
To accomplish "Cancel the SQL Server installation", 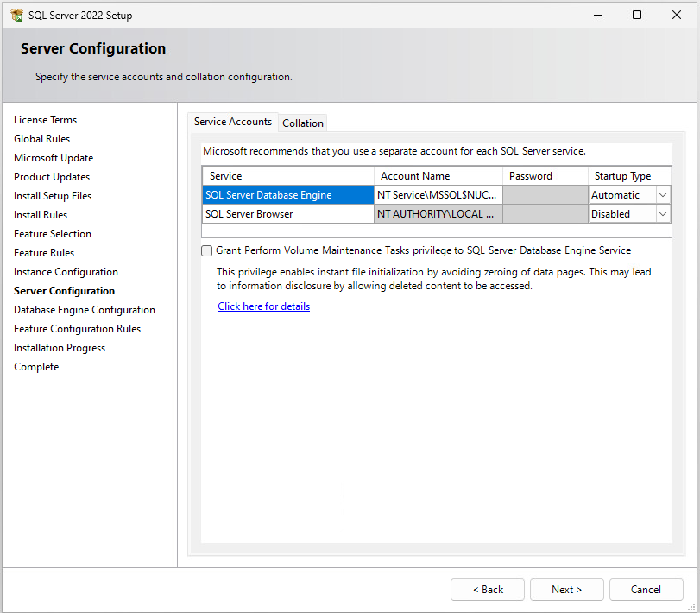I will [x=646, y=590].
